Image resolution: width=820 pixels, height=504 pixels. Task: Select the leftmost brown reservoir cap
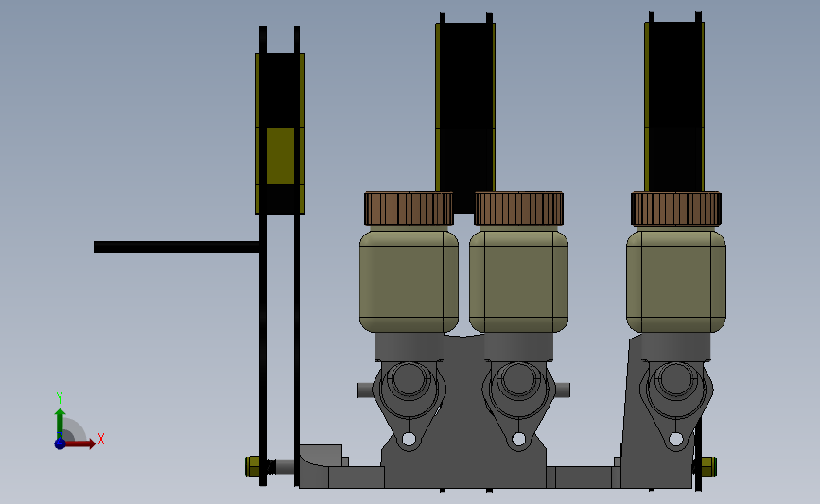pos(409,209)
